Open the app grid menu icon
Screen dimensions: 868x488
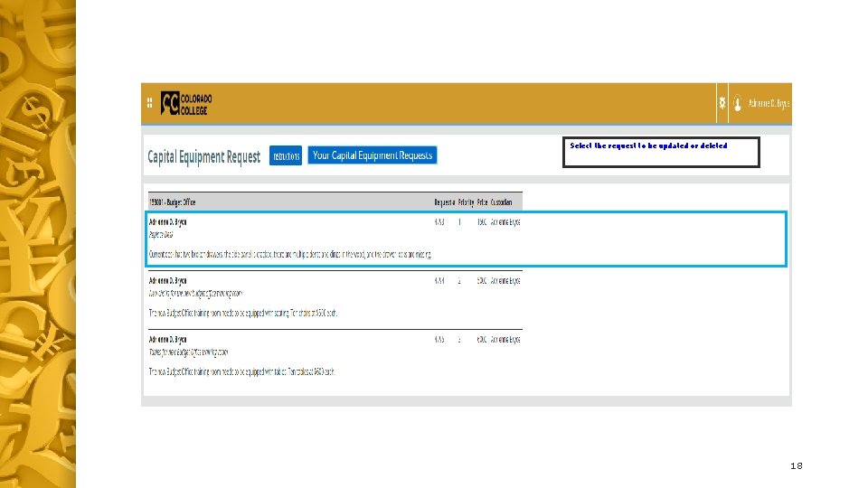[x=149, y=103]
